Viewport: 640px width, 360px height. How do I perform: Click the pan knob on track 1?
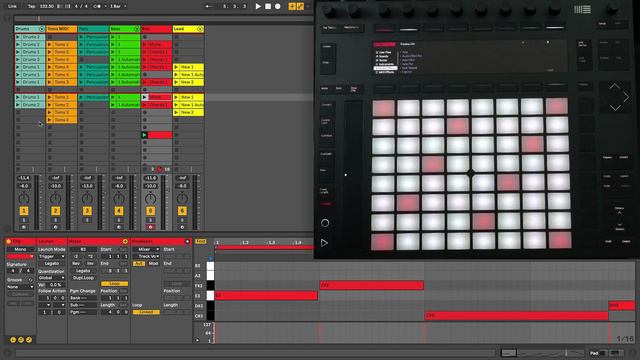[24, 198]
